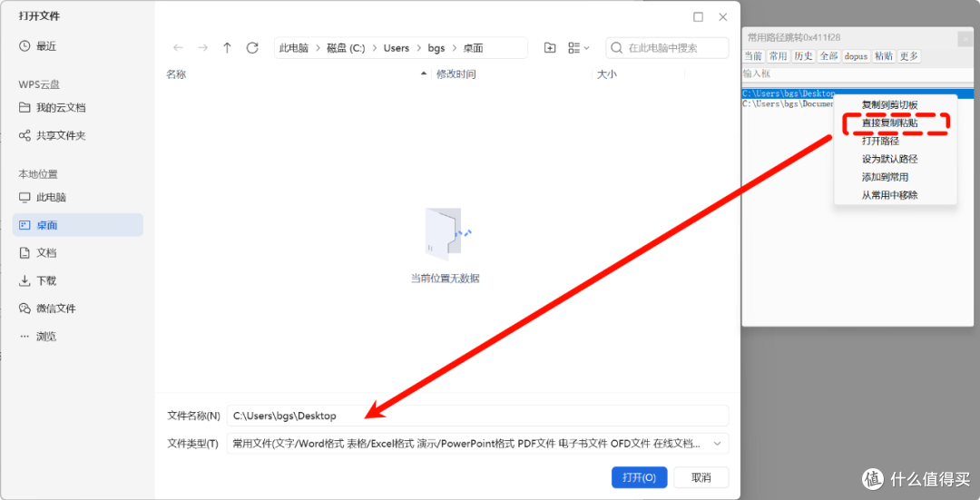Maximize the 打开文件 dialog
The image size is (980, 500).
698,17
